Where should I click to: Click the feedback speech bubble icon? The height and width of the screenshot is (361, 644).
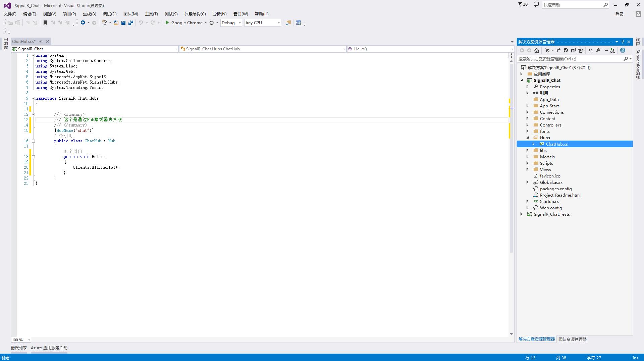(x=536, y=4)
